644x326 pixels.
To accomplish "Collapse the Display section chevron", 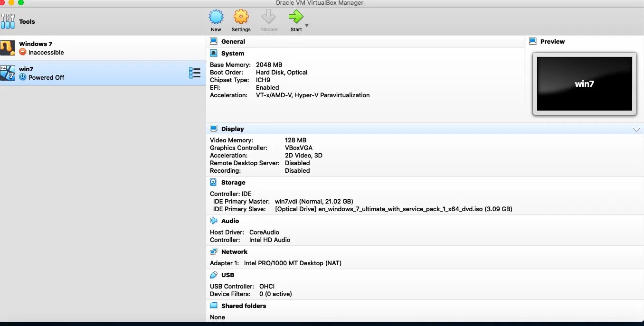I will [636, 130].
